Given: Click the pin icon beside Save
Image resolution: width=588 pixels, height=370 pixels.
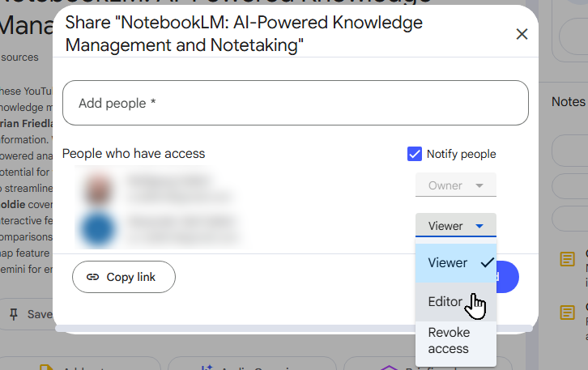Looking at the screenshot, I should click(x=14, y=314).
